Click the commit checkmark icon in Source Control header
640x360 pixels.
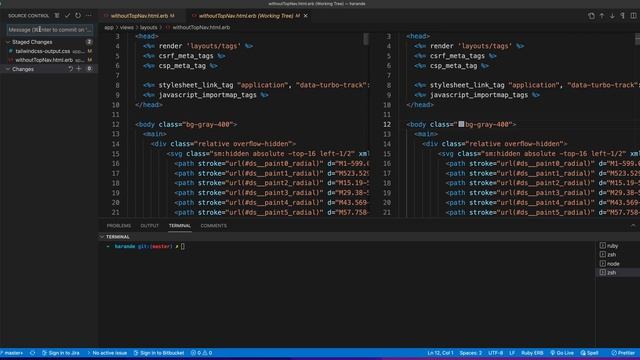click(x=67, y=16)
